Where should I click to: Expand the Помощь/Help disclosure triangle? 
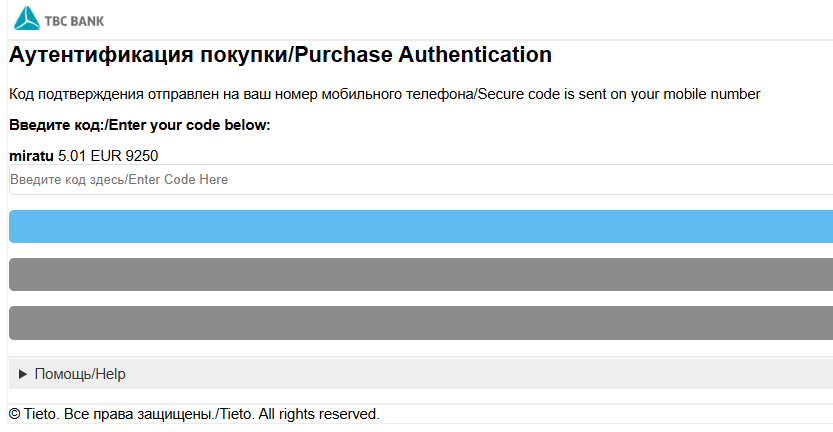pos(22,374)
